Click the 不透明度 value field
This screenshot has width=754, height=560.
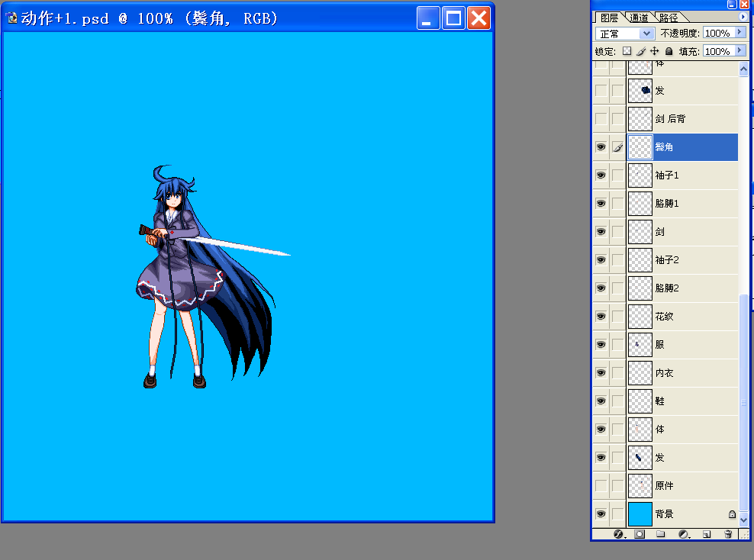click(718, 33)
